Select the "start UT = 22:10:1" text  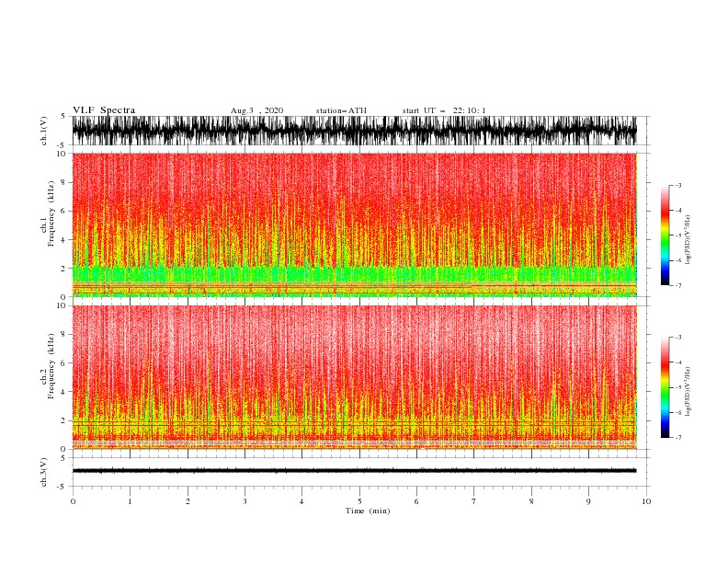[444, 110]
